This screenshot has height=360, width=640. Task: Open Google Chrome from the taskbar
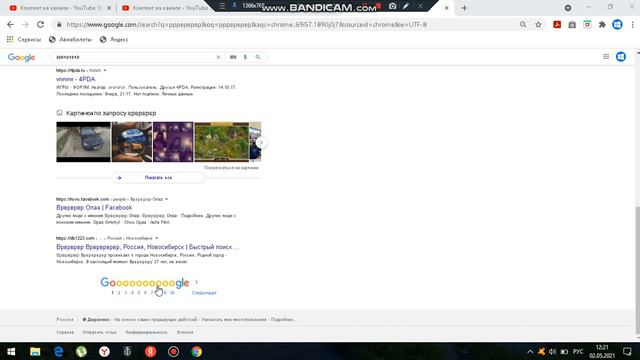pyautogui.click(x=196, y=351)
